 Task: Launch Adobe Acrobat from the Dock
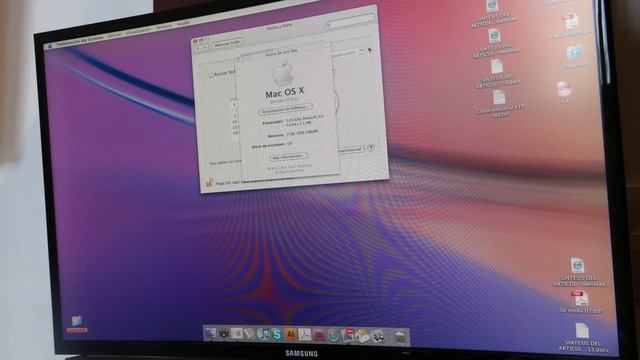[x=304, y=335]
